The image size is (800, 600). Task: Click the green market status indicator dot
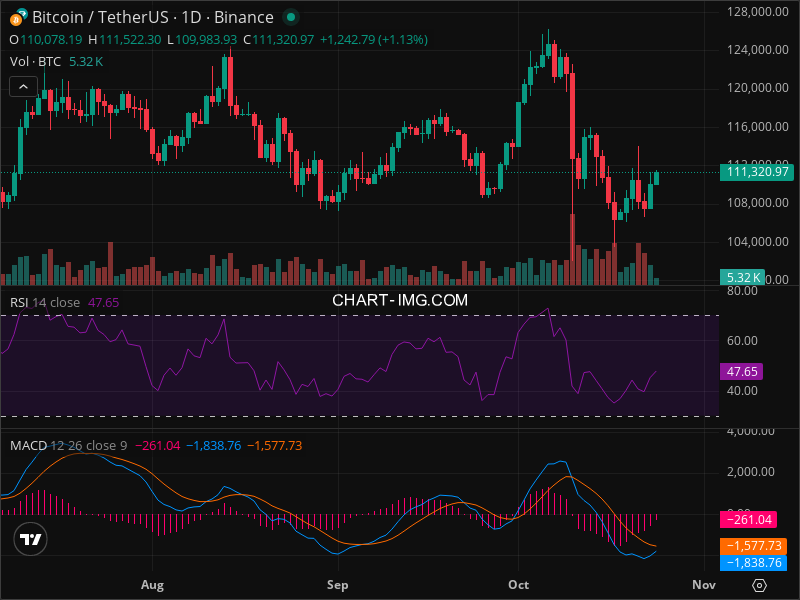[290, 17]
